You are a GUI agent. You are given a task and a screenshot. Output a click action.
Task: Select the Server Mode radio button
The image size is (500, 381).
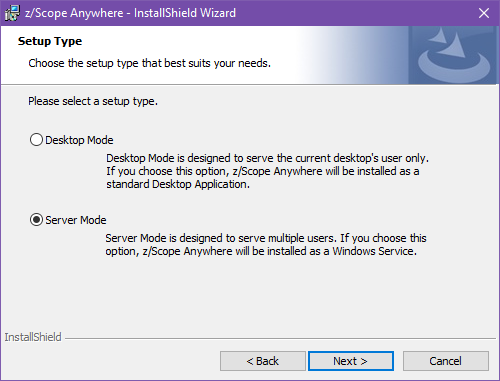36,220
